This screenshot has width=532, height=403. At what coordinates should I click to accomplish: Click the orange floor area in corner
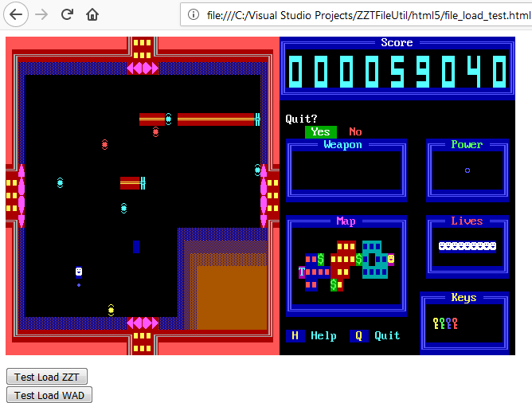232,298
